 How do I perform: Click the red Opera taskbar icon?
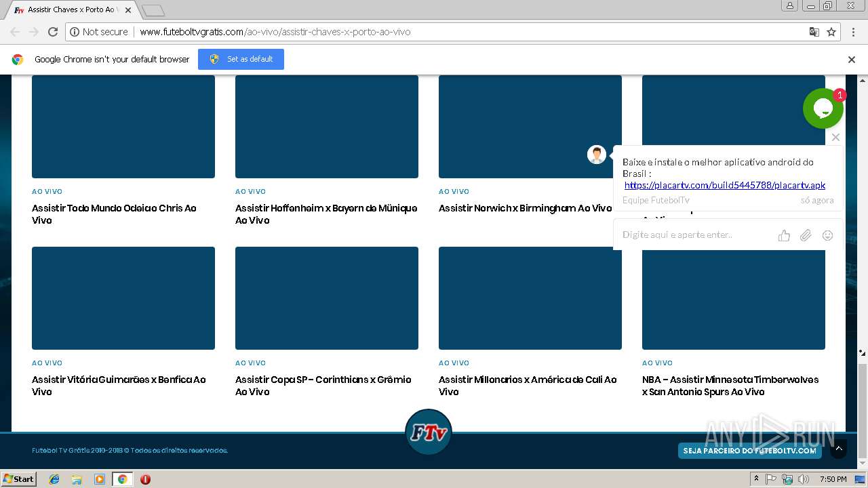145,479
